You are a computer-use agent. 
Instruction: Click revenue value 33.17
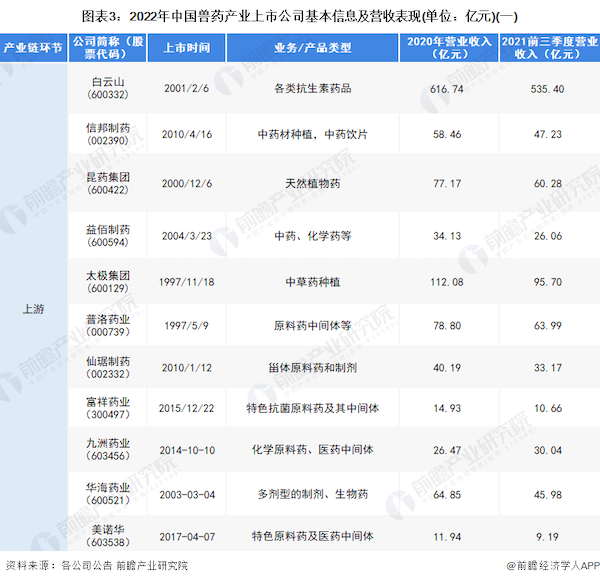pos(548,368)
